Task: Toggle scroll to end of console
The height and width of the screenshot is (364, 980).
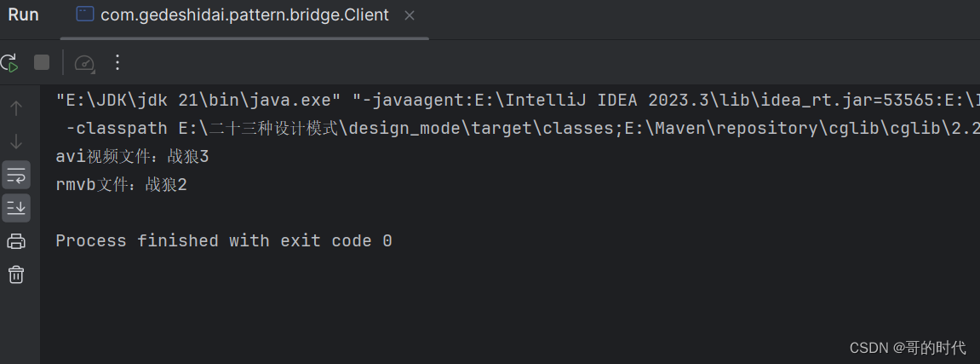Action: pos(16,207)
